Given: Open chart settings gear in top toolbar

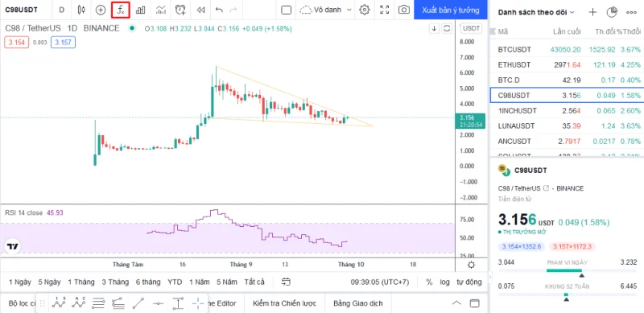Looking at the screenshot, I should (x=365, y=10).
